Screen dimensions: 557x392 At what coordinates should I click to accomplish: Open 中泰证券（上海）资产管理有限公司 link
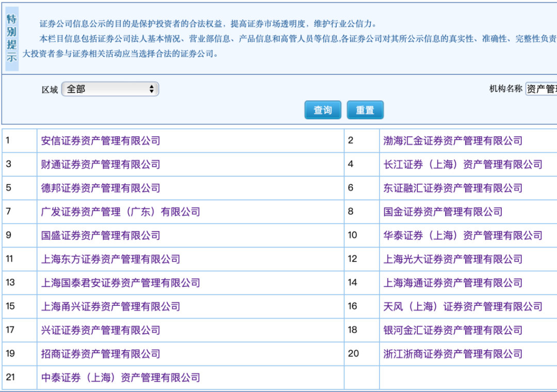tap(120, 378)
